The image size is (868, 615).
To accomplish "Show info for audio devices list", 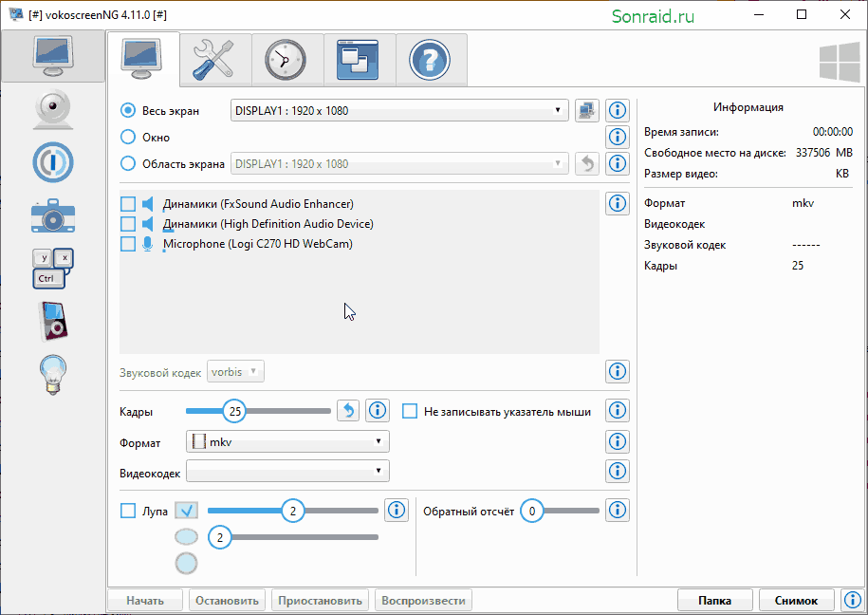I will 618,203.
